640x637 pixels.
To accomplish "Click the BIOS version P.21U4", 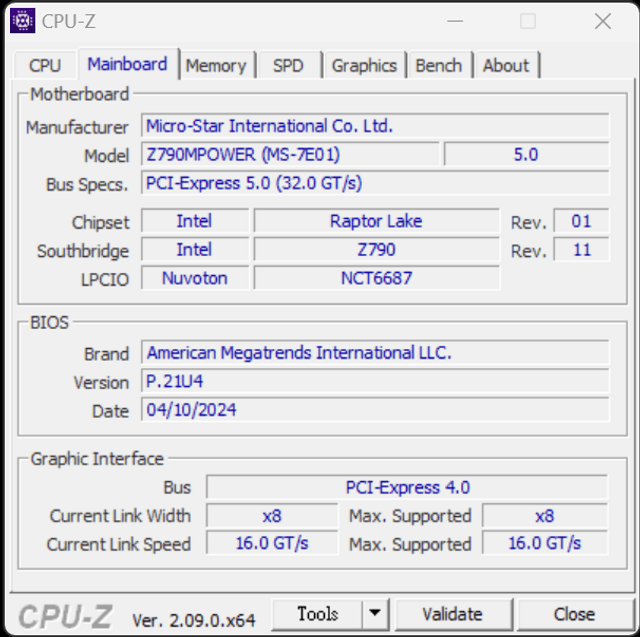I will point(375,381).
